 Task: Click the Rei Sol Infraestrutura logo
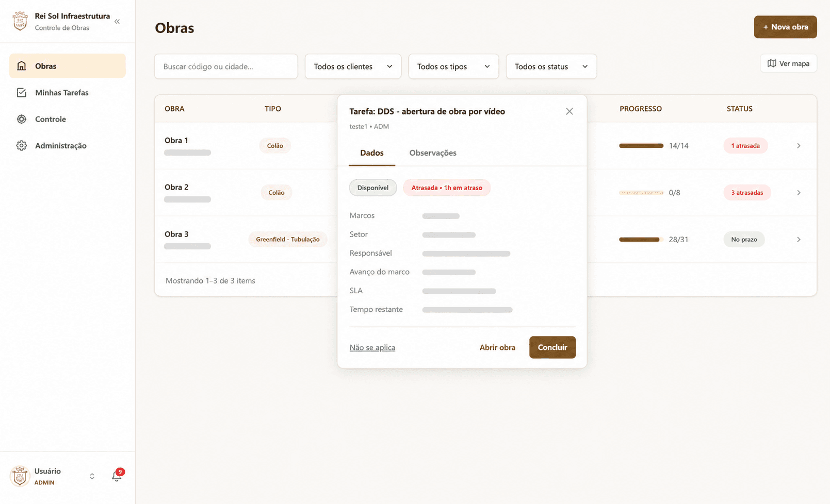point(20,21)
